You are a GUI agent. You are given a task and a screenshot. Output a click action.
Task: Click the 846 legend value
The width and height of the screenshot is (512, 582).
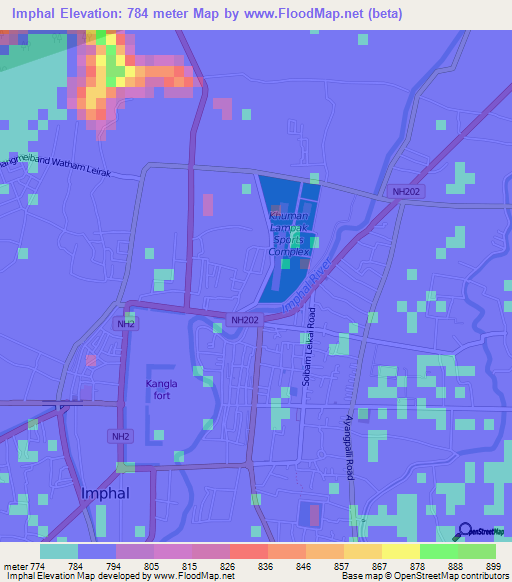[303, 567]
